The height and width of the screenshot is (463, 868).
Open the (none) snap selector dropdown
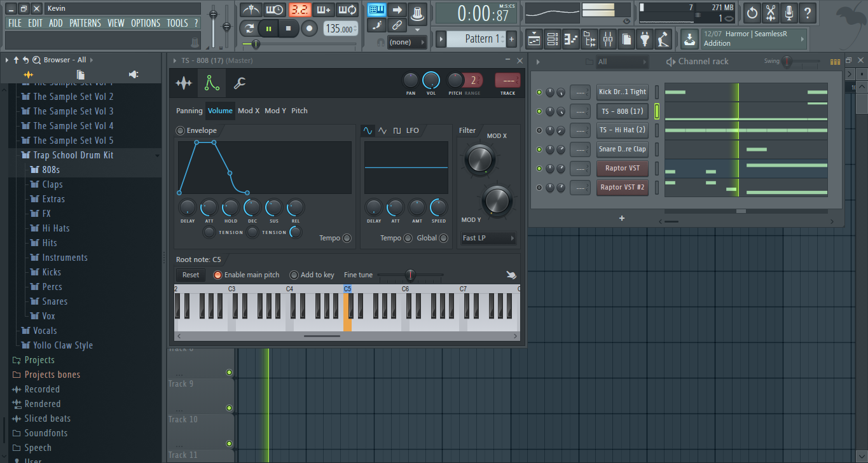[x=408, y=42]
